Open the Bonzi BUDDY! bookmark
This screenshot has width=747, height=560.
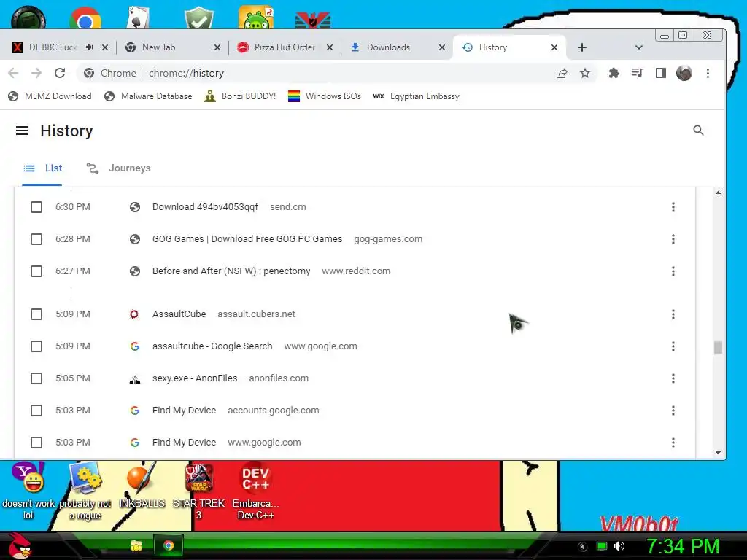[x=240, y=96]
